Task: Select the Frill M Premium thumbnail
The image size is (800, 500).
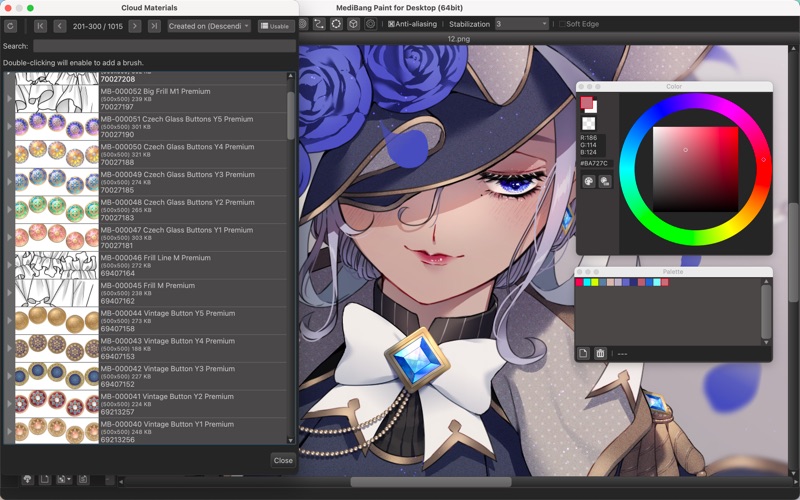Action: (57, 293)
